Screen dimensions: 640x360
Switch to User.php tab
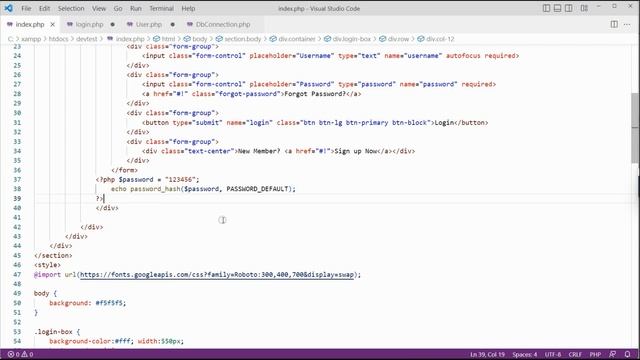pos(149,24)
